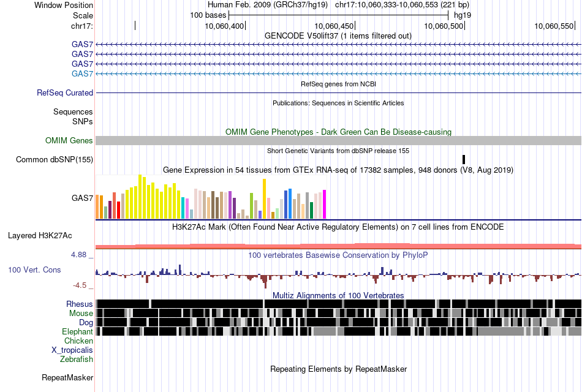The image size is (582, 392).
Task: Click the RefSeq Curated intron line
Action: tap(339, 92)
